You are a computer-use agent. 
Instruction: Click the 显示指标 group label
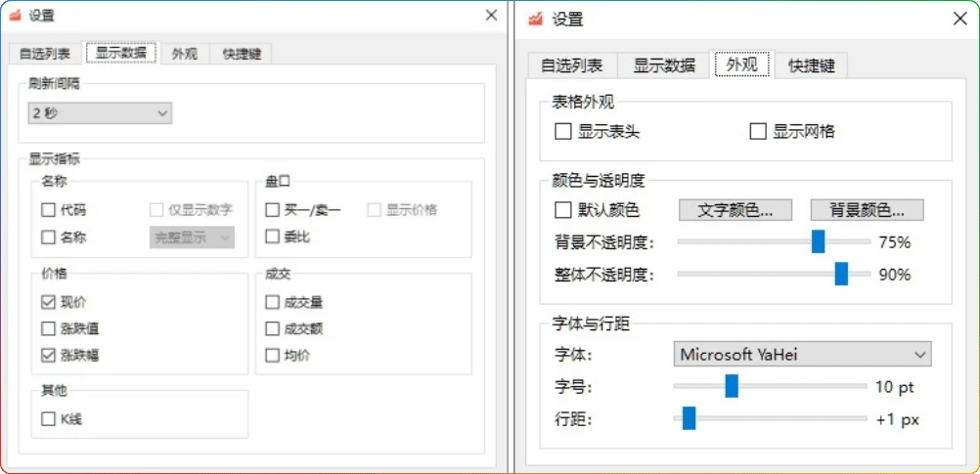click(x=55, y=158)
